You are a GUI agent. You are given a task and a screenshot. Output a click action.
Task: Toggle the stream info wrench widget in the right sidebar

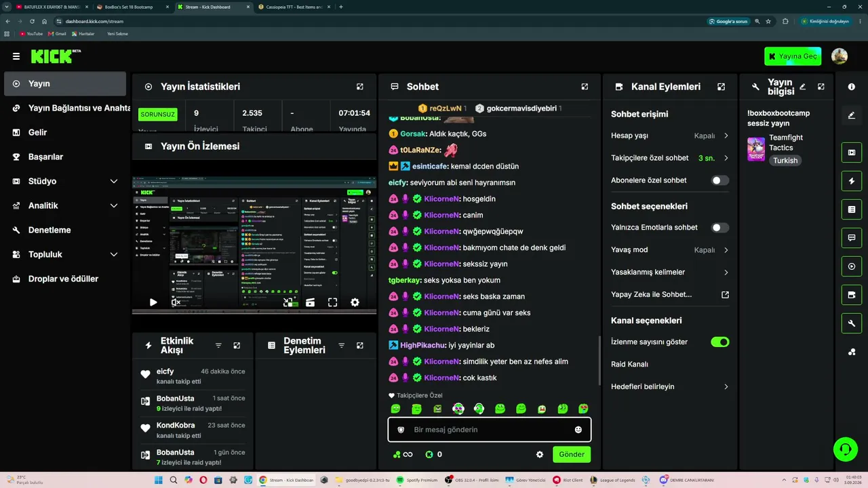pos(852,323)
